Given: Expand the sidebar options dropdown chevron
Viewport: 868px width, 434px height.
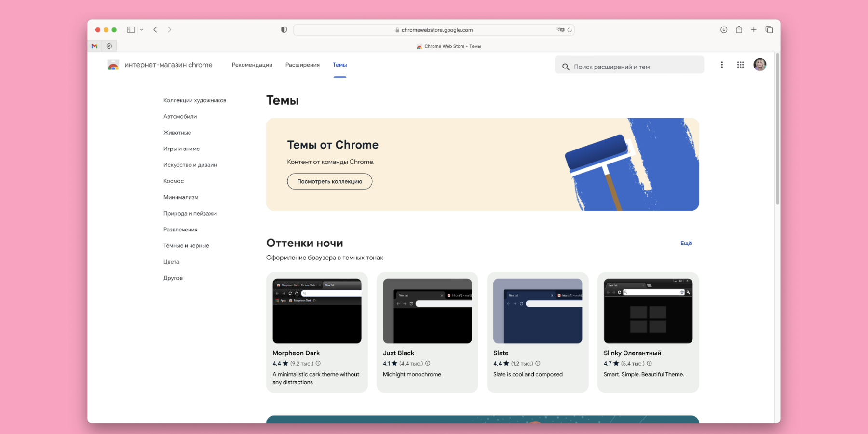Looking at the screenshot, I should [141, 30].
